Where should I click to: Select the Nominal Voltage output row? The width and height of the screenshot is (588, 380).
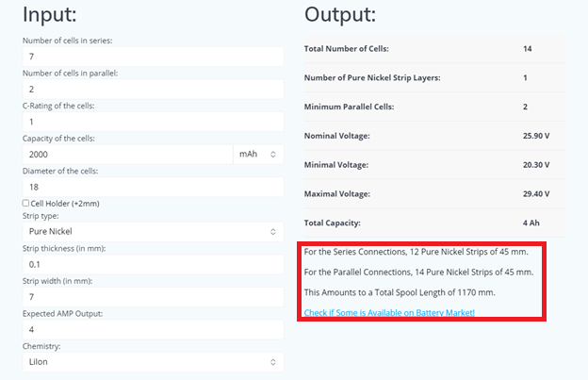click(x=432, y=136)
